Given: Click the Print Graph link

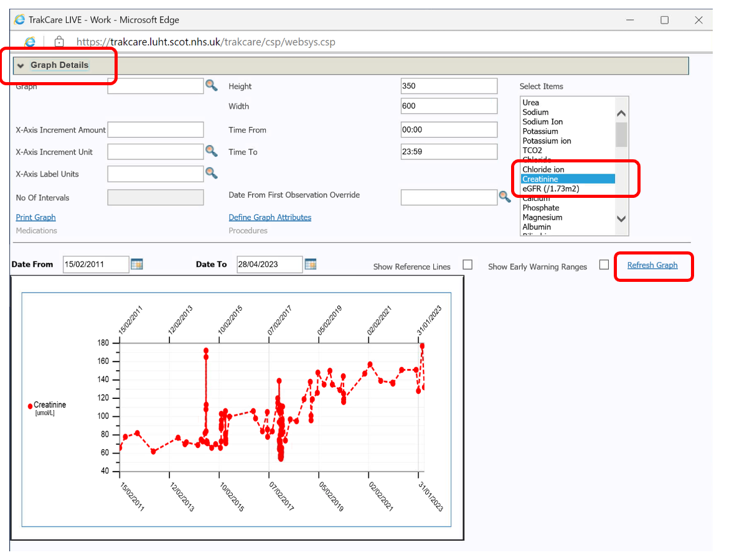Looking at the screenshot, I should [x=35, y=217].
